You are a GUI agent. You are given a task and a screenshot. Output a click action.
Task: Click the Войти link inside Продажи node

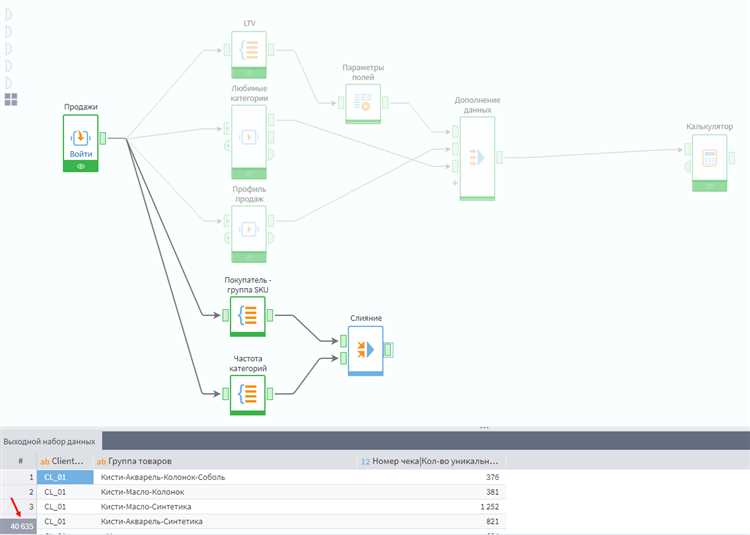(x=81, y=154)
